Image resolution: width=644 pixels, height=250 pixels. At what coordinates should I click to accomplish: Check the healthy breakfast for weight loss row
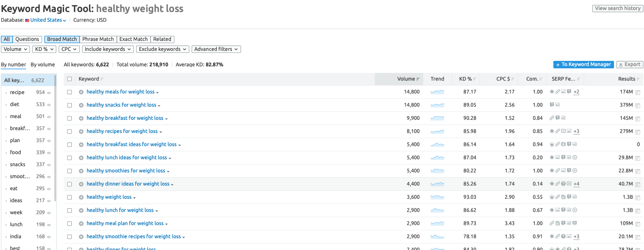coord(70,118)
